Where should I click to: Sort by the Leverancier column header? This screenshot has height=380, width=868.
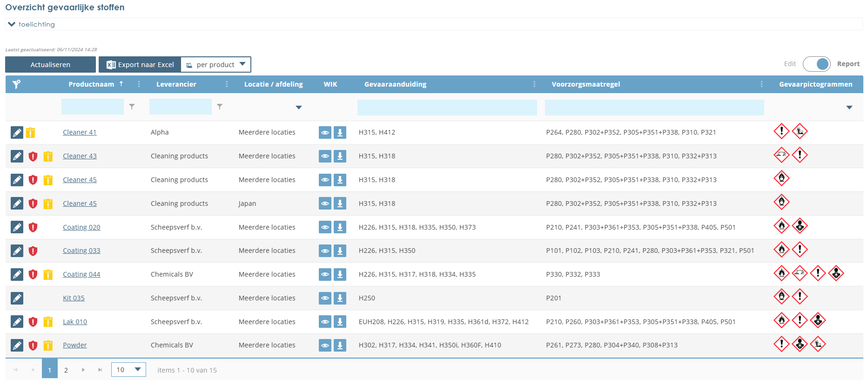coord(176,84)
